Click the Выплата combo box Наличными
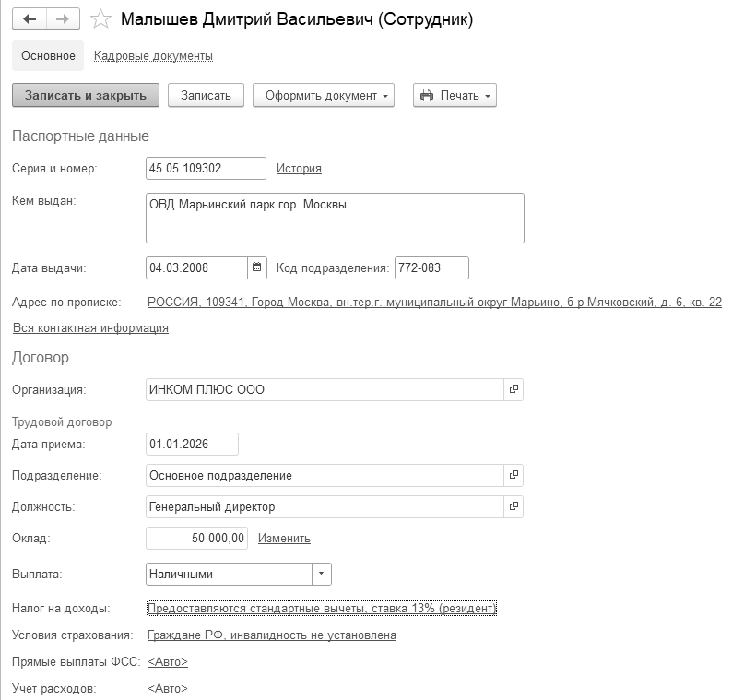This screenshot has height=700, width=732. [229, 574]
